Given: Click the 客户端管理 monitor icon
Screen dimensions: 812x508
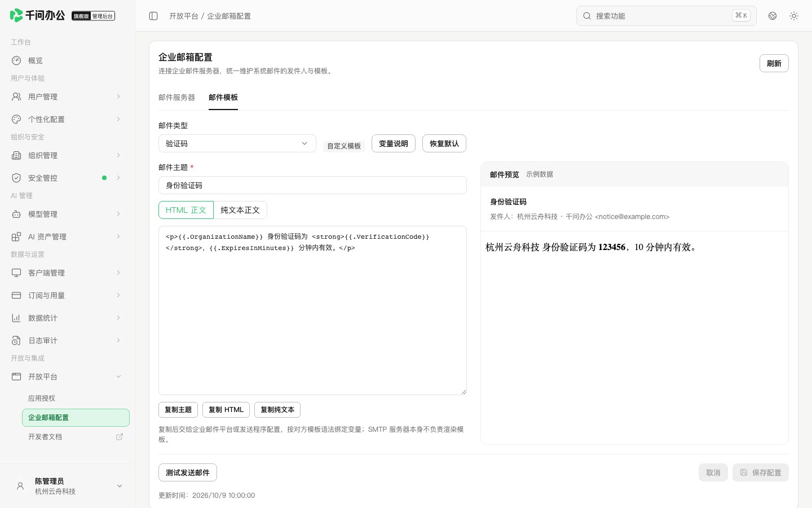Looking at the screenshot, I should click(x=16, y=273).
